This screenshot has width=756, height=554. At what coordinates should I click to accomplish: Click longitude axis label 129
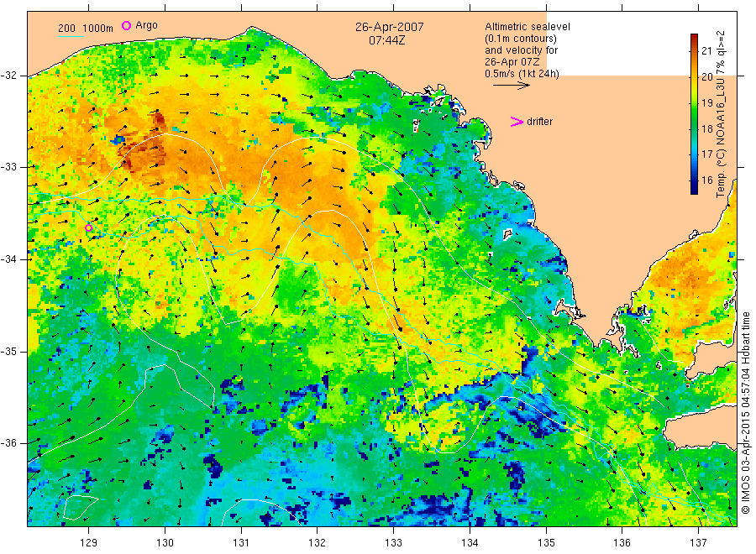point(89,543)
